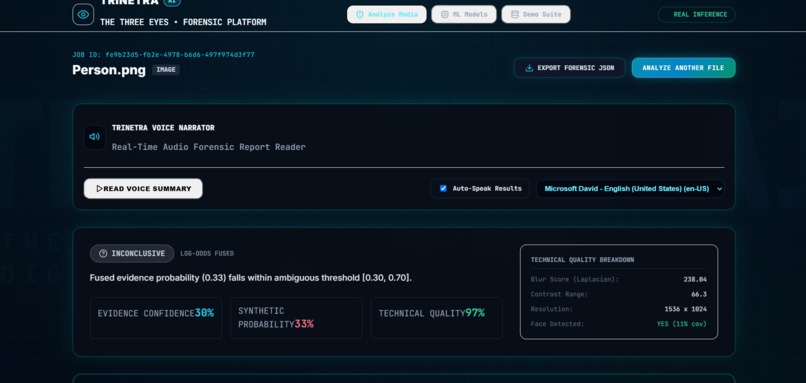The width and height of the screenshot is (806, 383).
Task: Open the Microsoft David voice dropdown
Action: click(631, 189)
